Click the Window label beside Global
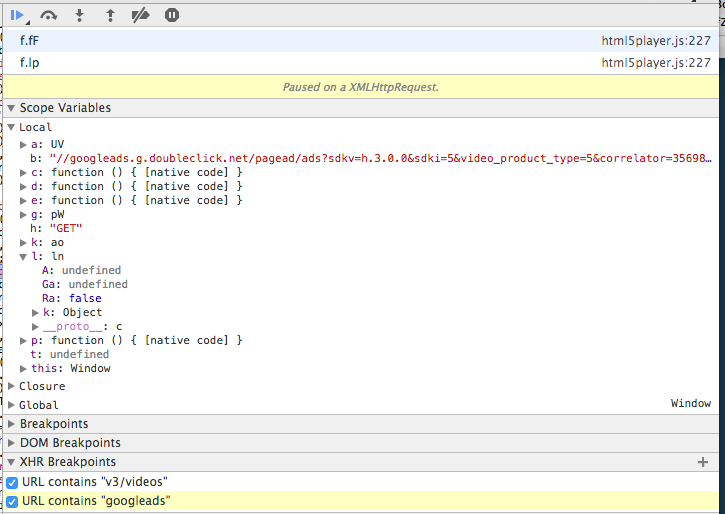This screenshot has height=514, width=725. coord(691,404)
